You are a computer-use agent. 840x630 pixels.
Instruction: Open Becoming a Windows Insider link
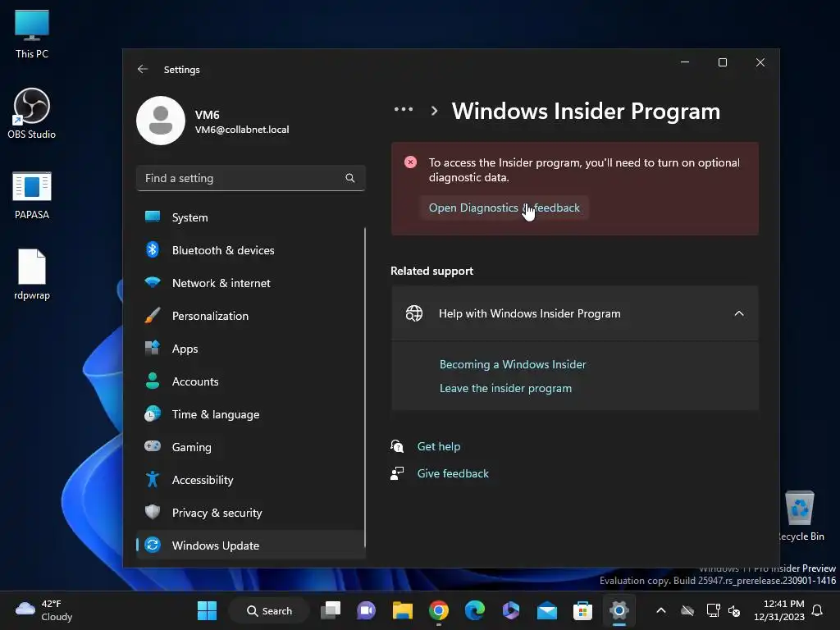[x=513, y=364]
